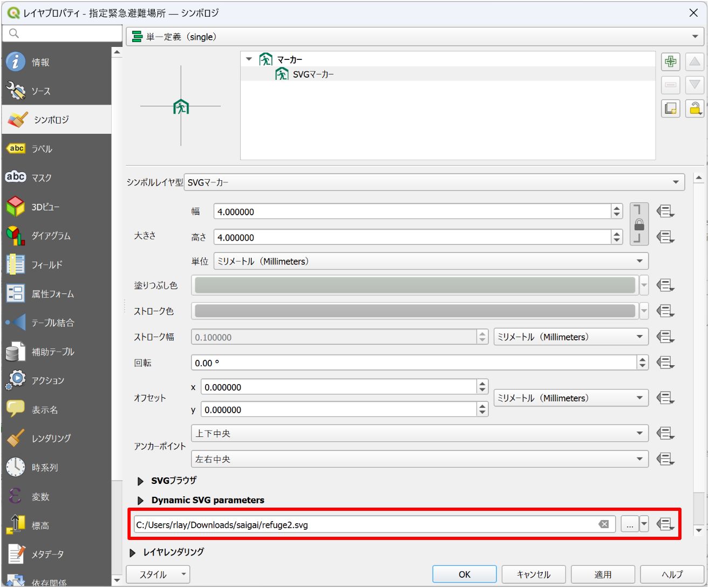Open the シンボルレイヤ型 SVGマーカー dropdown

[434, 182]
